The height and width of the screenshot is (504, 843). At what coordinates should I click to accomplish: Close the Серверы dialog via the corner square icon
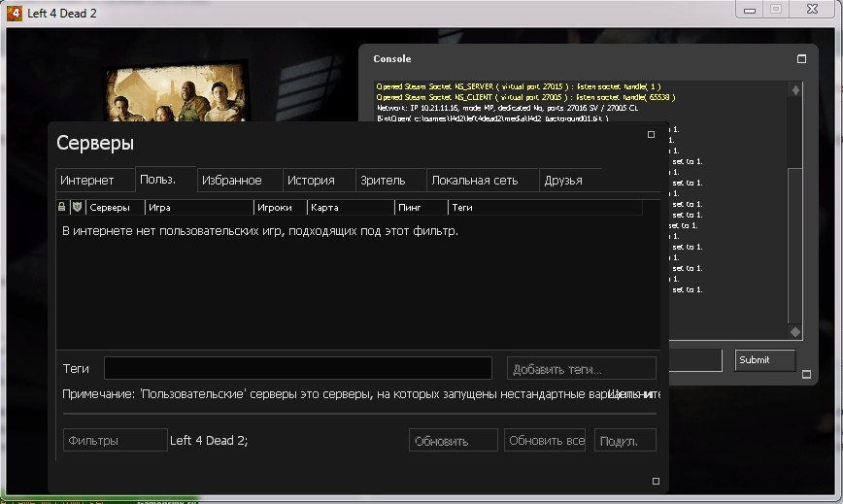[651, 134]
